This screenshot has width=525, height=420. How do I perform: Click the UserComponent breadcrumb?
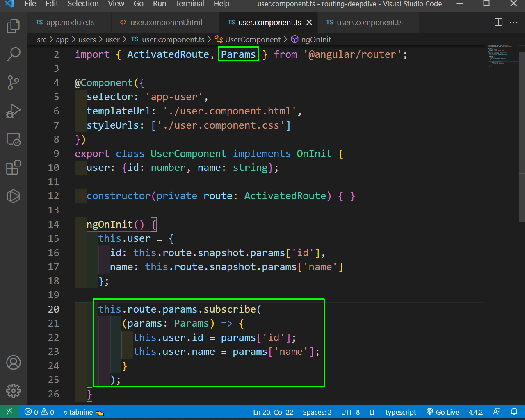[248, 39]
